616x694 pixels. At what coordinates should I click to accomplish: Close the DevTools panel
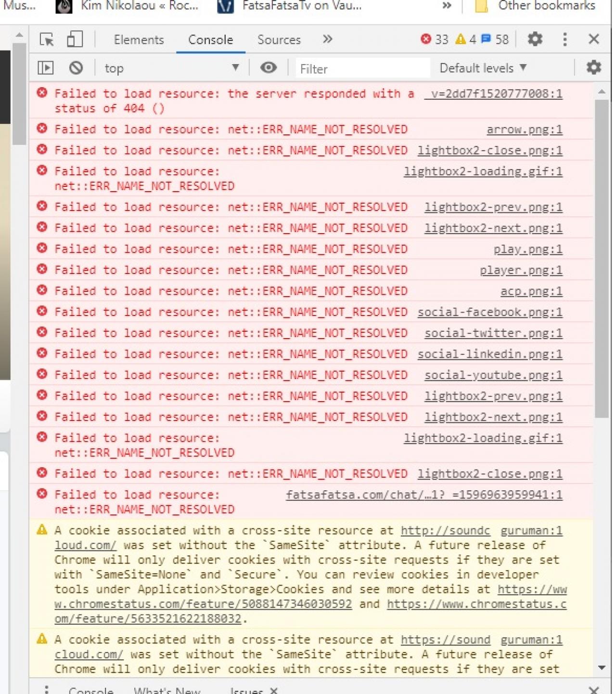click(594, 39)
